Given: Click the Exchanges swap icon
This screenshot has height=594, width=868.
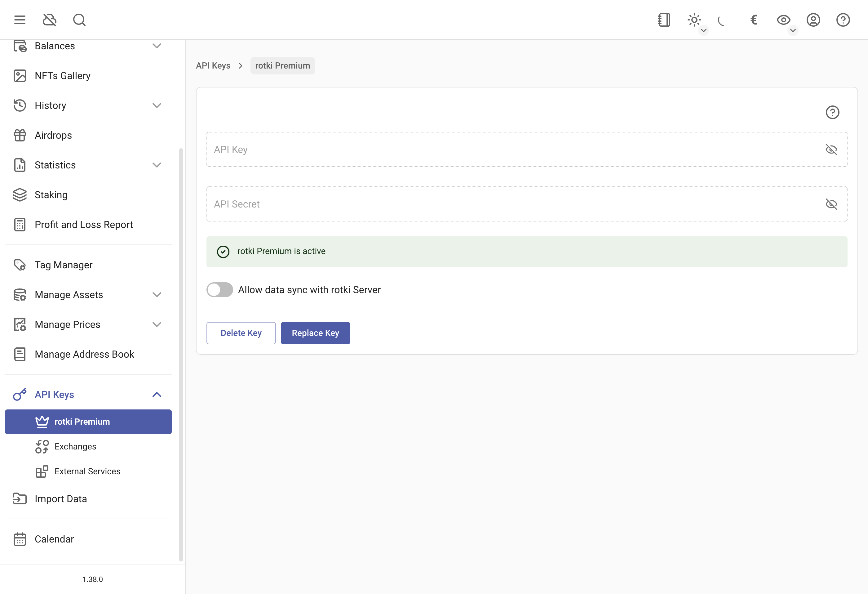Looking at the screenshot, I should (x=42, y=446).
